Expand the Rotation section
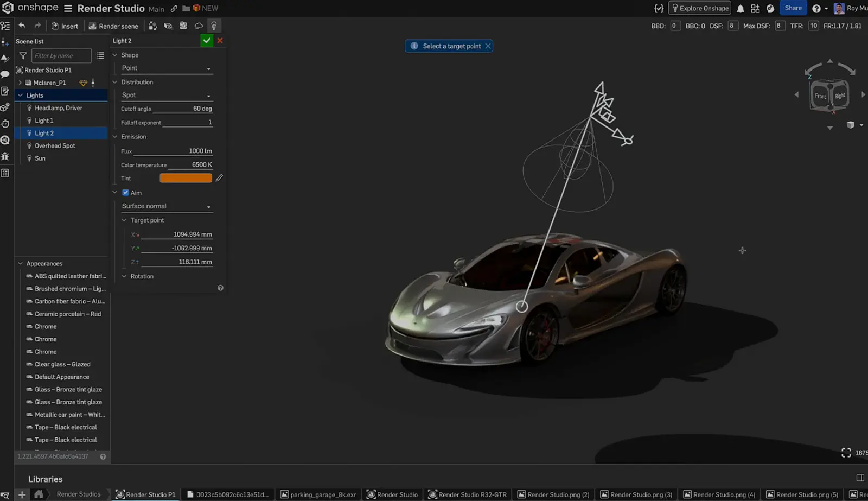 click(124, 276)
